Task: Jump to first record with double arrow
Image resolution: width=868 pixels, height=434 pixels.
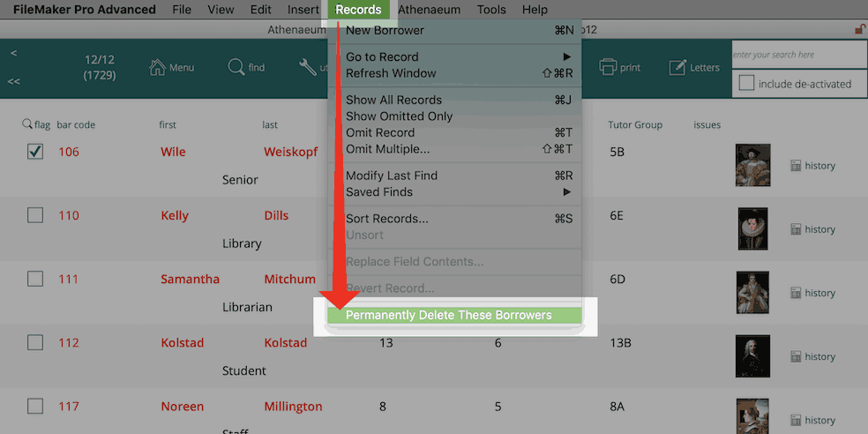Action: tap(14, 80)
